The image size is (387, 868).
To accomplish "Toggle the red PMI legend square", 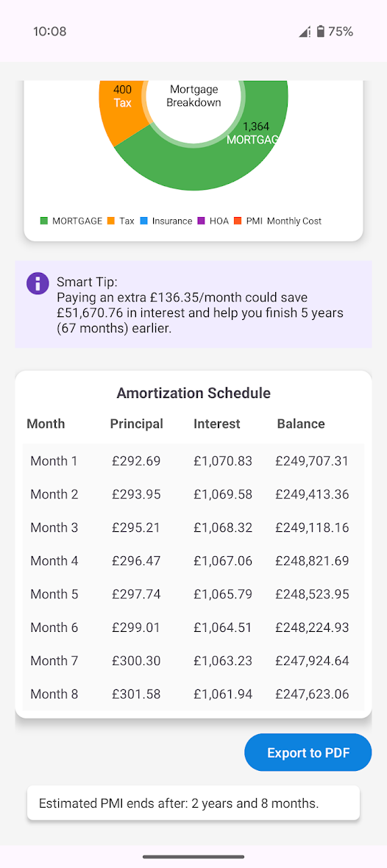I will 238,221.
